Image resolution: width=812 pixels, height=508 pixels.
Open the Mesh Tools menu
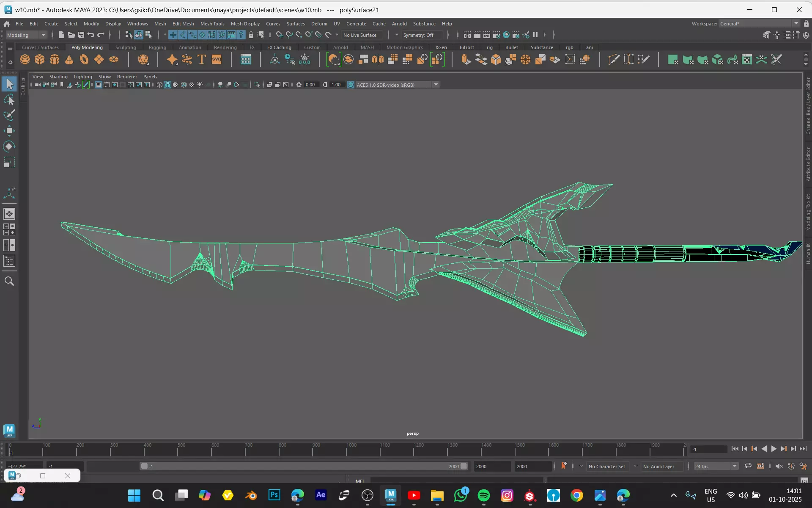[x=212, y=24]
